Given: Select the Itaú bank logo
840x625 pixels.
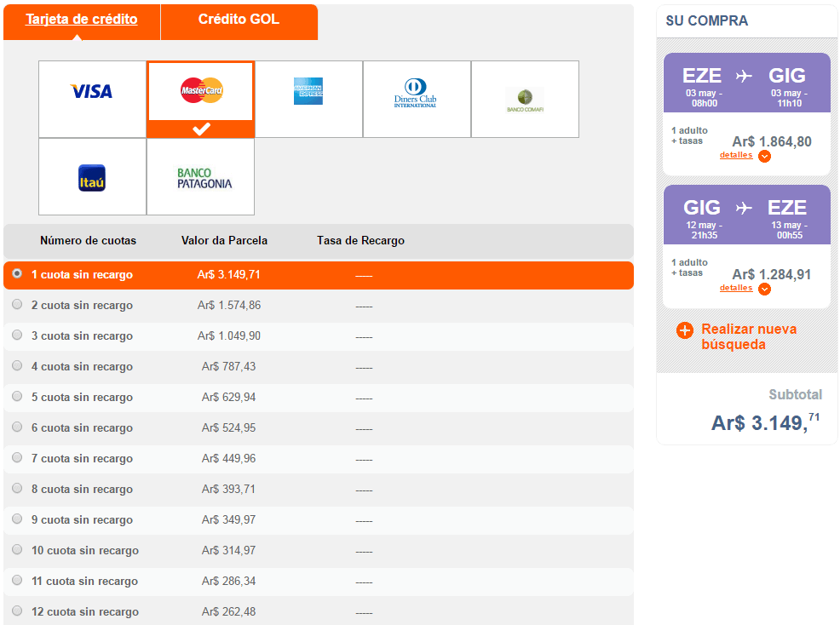Looking at the screenshot, I should [x=92, y=177].
